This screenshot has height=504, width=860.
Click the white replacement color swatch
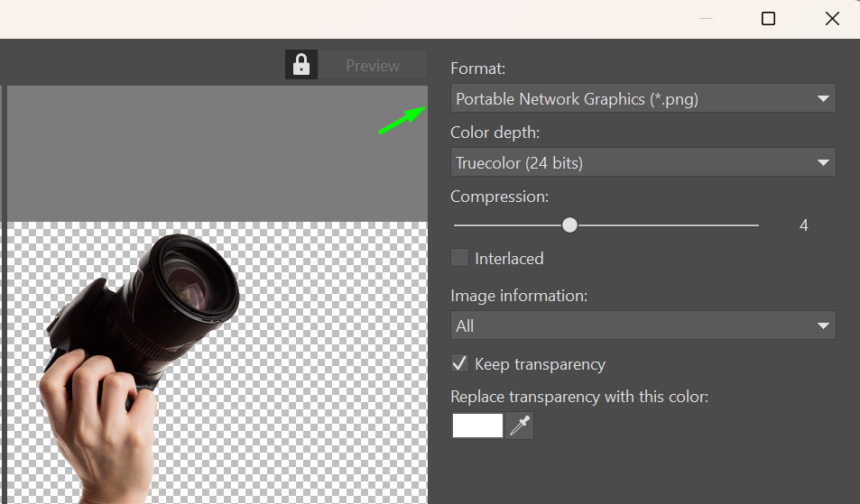pyautogui.click(x=477, y=426)
